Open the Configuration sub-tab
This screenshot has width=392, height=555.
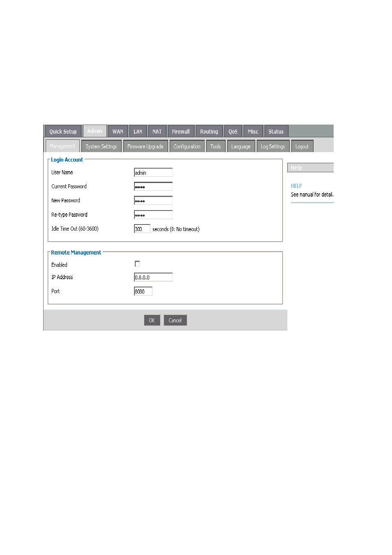click(x=187, y=146)
